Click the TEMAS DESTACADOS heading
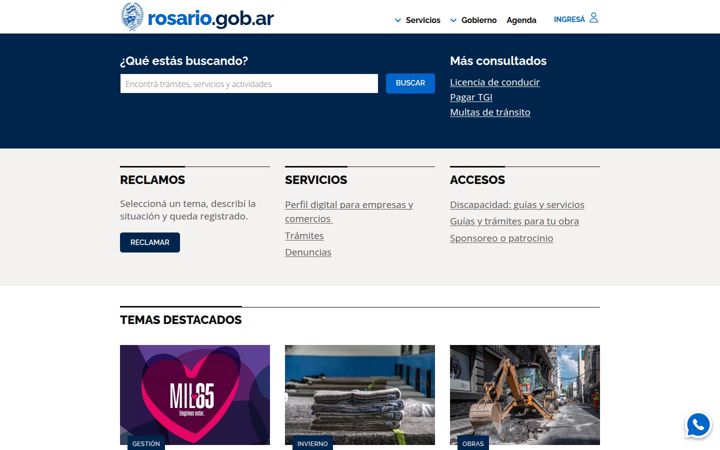Viewport: 720px width, 450px height. coord(181,320)
